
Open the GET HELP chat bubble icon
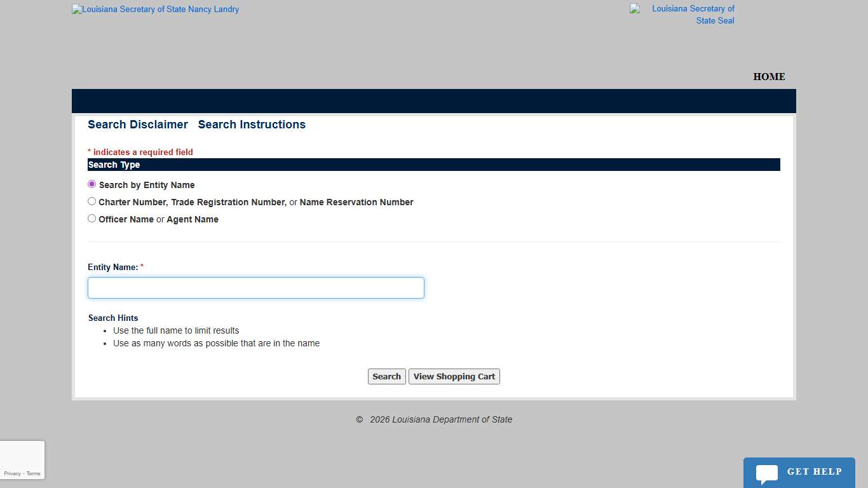799,471
